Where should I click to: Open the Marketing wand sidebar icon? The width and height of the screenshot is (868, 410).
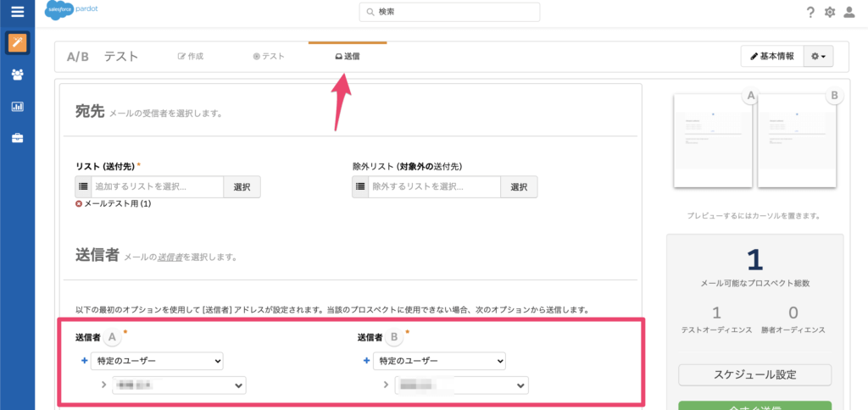click(x=17, y=43)
